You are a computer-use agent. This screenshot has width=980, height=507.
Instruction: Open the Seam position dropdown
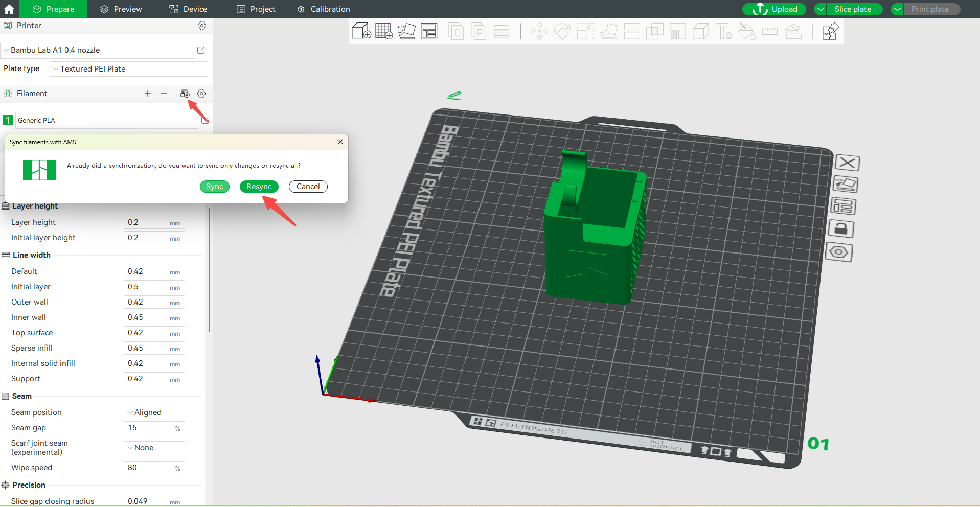154,412
